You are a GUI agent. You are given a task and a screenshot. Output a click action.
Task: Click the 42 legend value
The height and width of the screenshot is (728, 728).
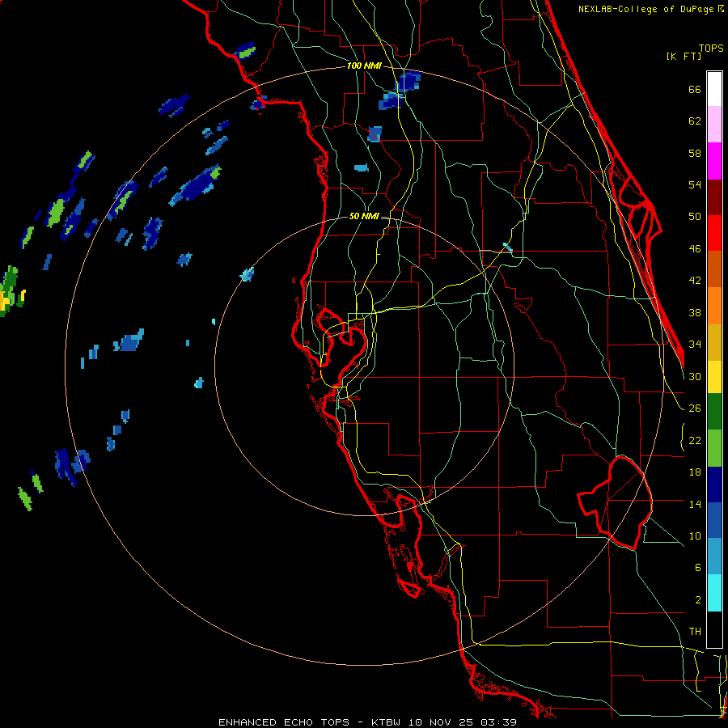click(695, 281)
